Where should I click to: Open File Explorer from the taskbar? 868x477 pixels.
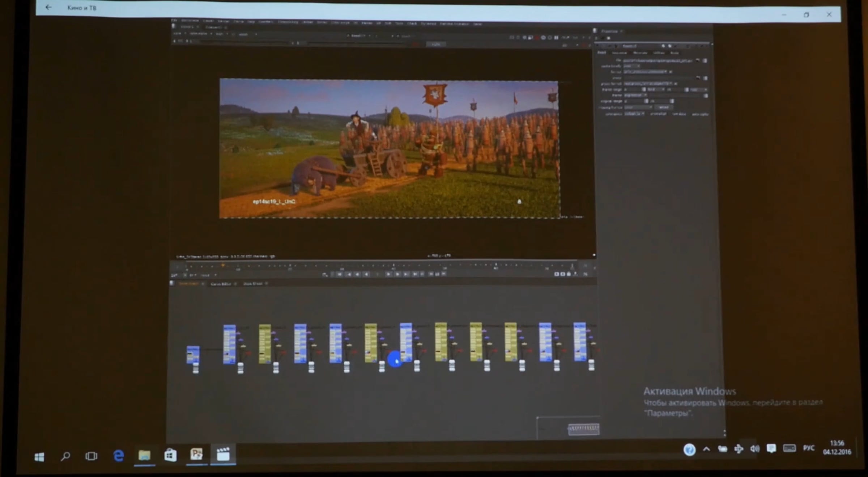point(144,455)
